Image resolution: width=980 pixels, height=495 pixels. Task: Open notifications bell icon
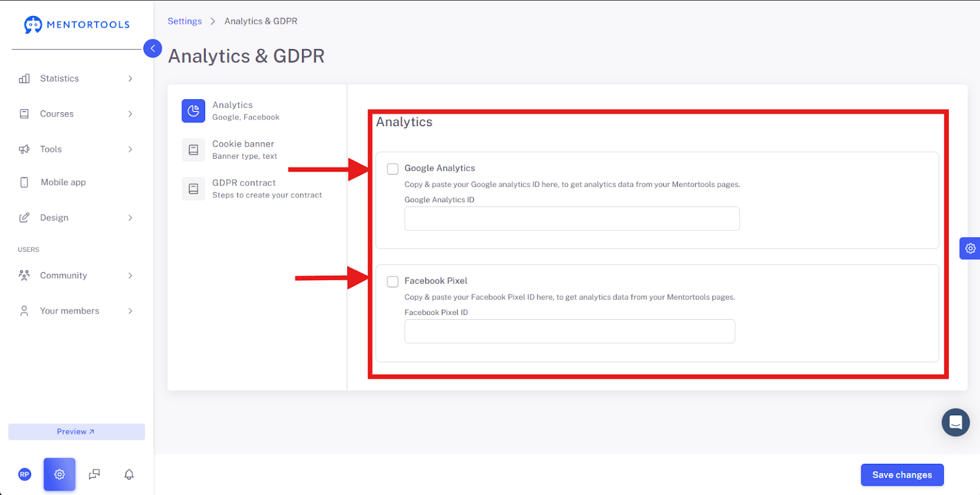(129, 474)
